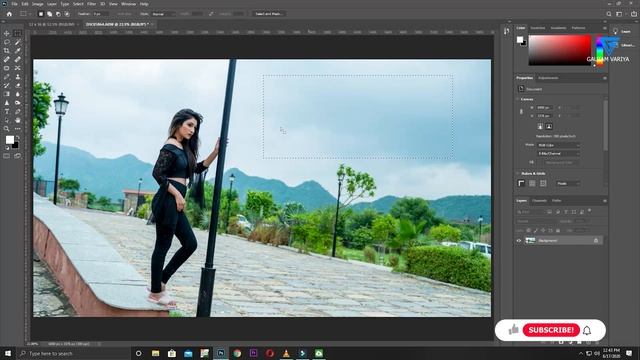Select the Horizontal Type tool
Screen dimensions: 640x360
click(7, 111)
